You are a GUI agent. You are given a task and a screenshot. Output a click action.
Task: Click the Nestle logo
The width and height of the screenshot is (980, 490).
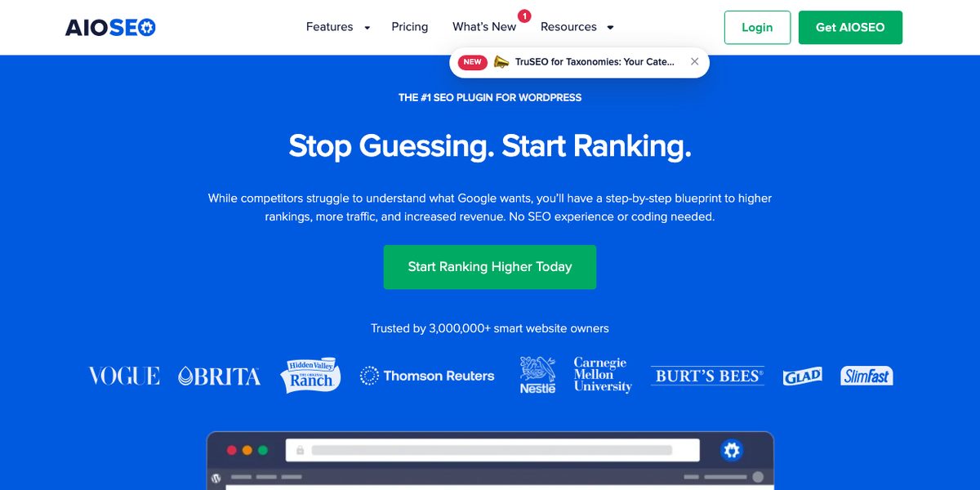pyautogui.click(x=537, y=375)
